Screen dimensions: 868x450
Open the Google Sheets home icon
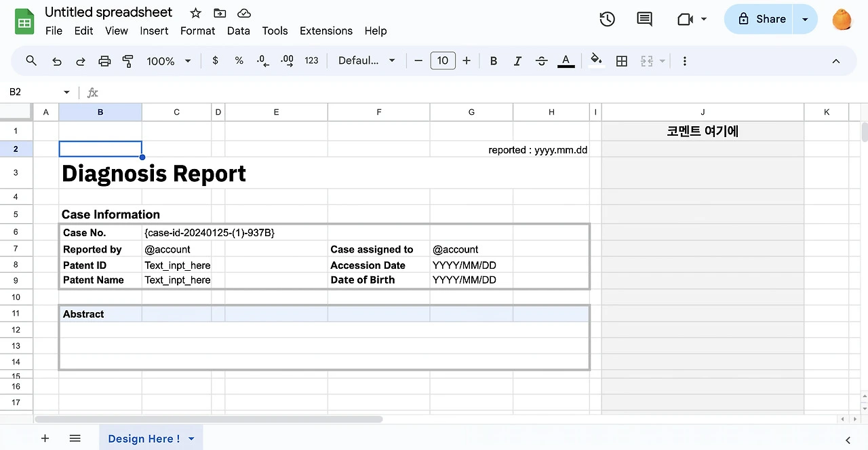coord(25,22)
